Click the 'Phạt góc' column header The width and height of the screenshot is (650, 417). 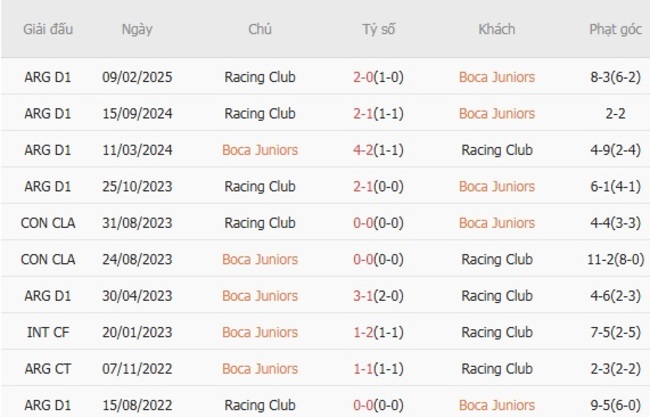point(615,29)
